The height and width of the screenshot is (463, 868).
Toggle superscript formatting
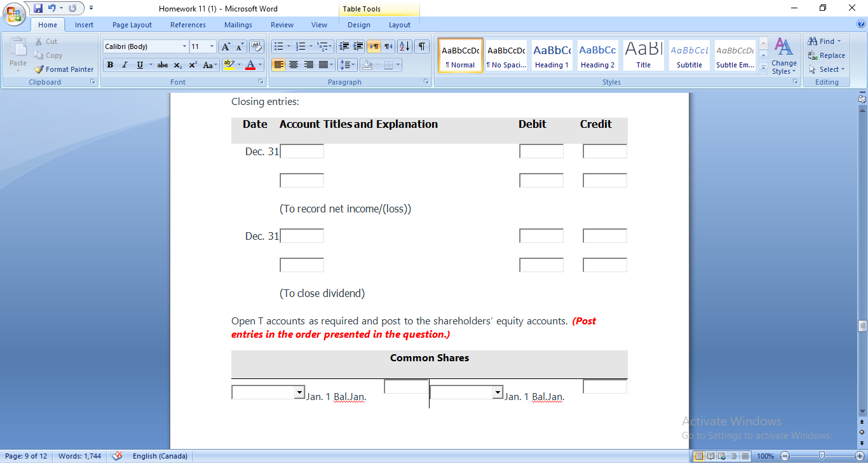192,65
